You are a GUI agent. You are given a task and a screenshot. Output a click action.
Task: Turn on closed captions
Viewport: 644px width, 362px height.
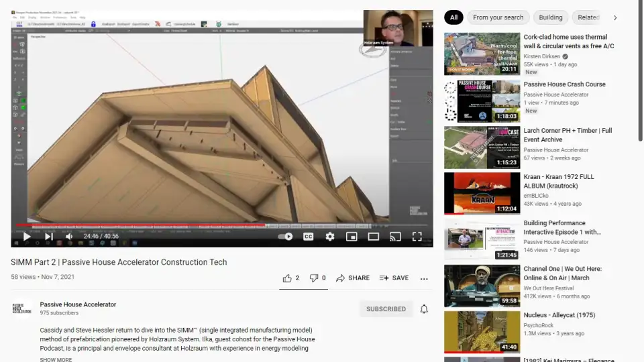pos(308,237)
